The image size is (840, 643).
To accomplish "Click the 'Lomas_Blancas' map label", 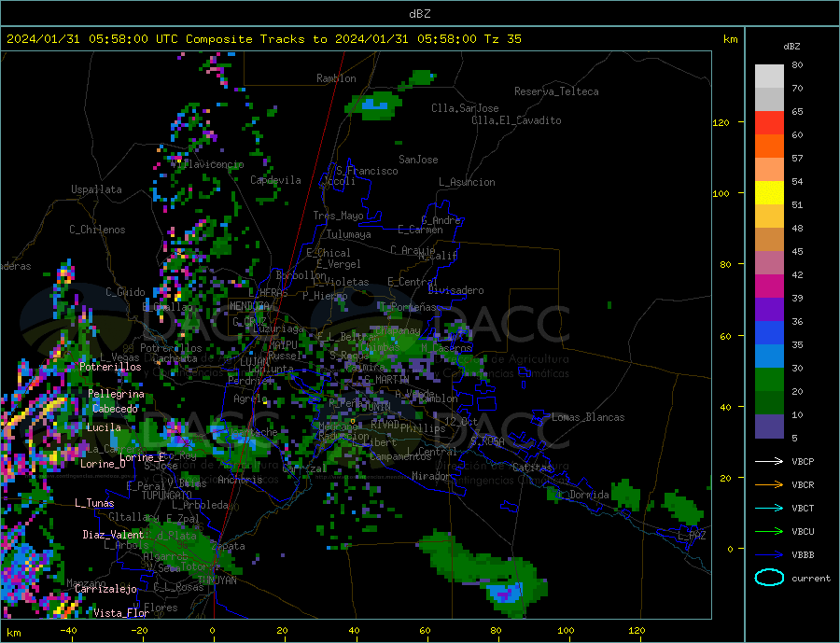I will [x=588, y=417].
